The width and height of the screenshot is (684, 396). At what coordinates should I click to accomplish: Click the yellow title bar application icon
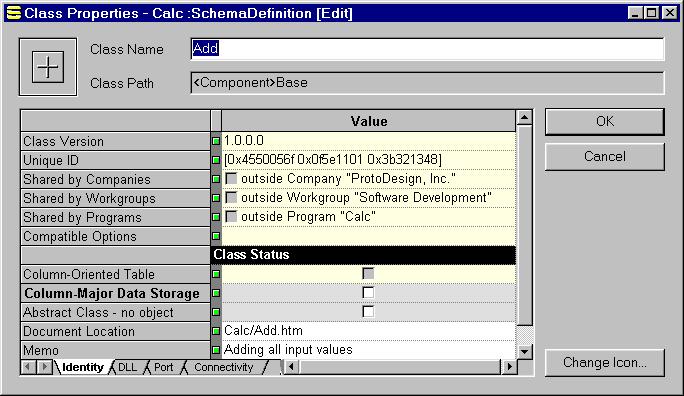tap(14, 13)
